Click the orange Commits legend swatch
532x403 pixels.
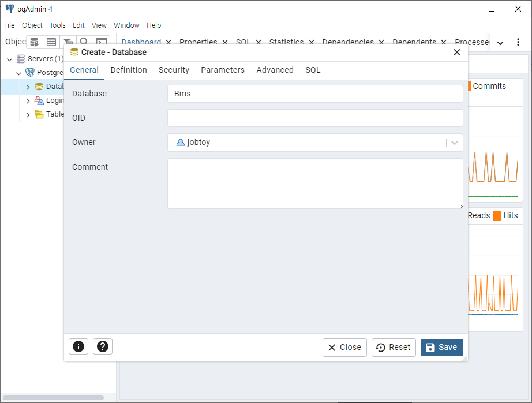click(470, 86)
